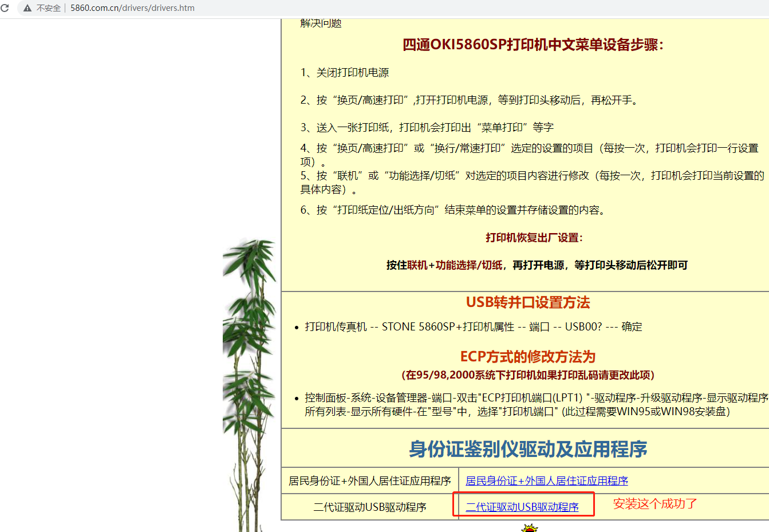The image size is (769, 532).
Task: Click the 打印机恢复出厂设置 subheading
Action: click(x=534, y=238)
